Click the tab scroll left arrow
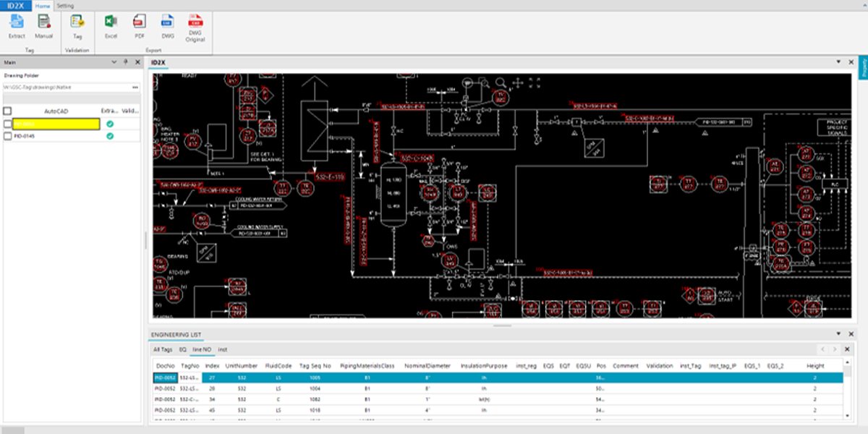Image resolution: width=868 pixels, height=434 pixels. [x=822, y=349]
